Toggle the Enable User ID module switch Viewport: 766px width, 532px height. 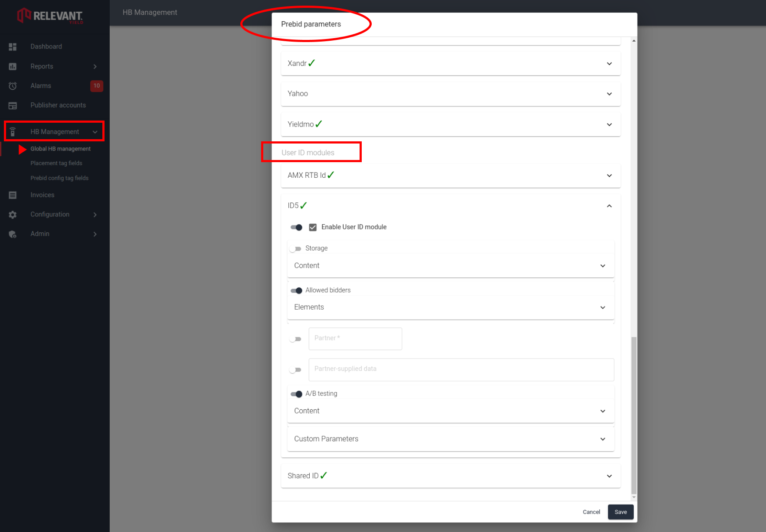pyautogui.click(x=296, y=227)
